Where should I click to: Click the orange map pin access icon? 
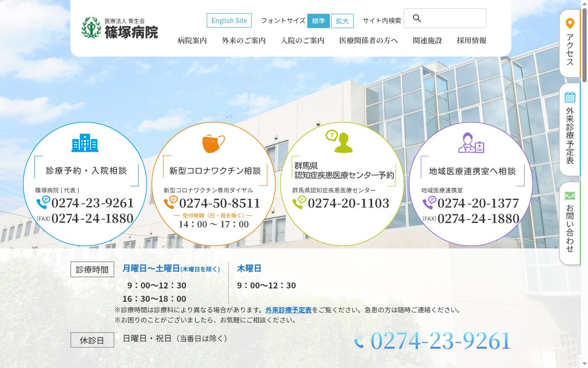click(x=570, y=23)
